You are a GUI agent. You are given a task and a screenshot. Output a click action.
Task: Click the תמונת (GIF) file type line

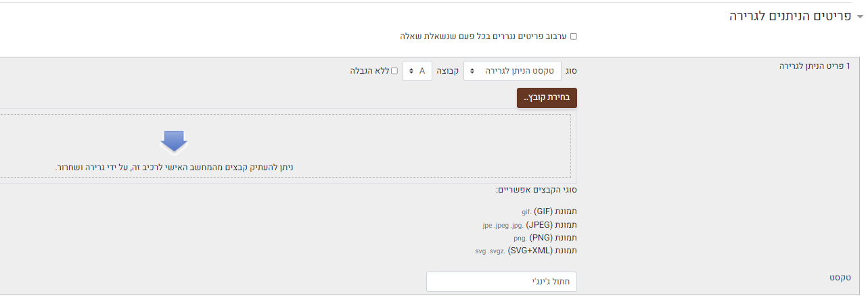point(549,211)
